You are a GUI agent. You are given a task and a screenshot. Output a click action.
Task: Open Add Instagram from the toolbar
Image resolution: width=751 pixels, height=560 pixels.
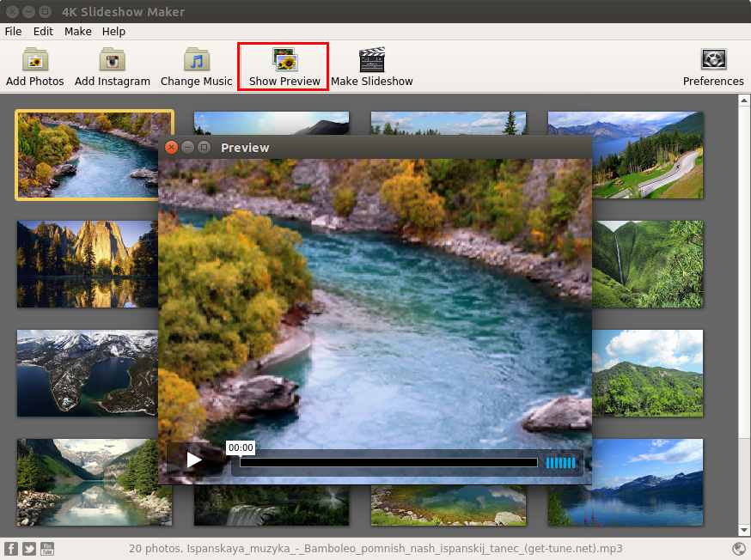pos(112,67)
